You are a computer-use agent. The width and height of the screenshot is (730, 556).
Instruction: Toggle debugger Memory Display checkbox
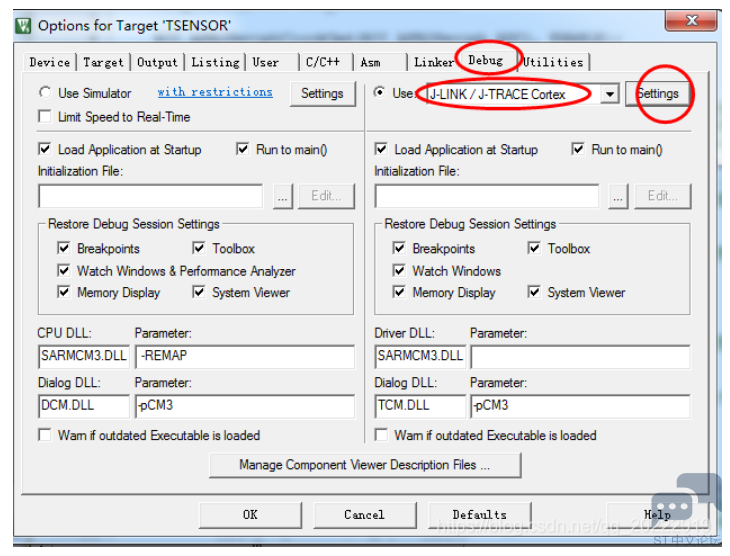click(x=399, y=292)
